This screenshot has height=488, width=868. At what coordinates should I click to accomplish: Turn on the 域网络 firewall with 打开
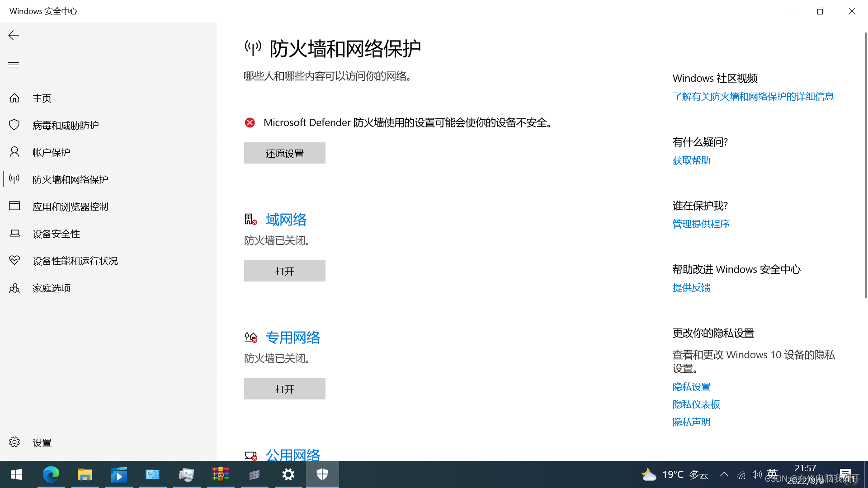pos(284,271)
